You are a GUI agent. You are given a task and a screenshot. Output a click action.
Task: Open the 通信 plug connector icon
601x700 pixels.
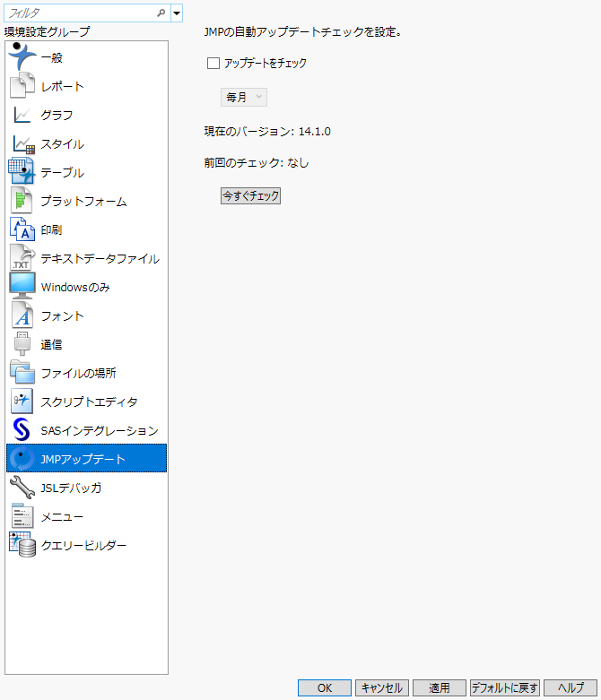(x=22, y=344)
